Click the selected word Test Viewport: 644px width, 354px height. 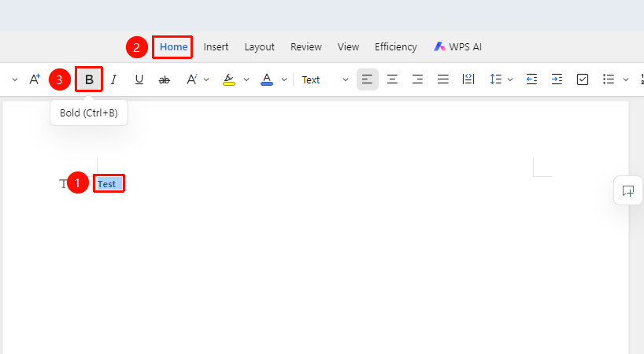107,184
